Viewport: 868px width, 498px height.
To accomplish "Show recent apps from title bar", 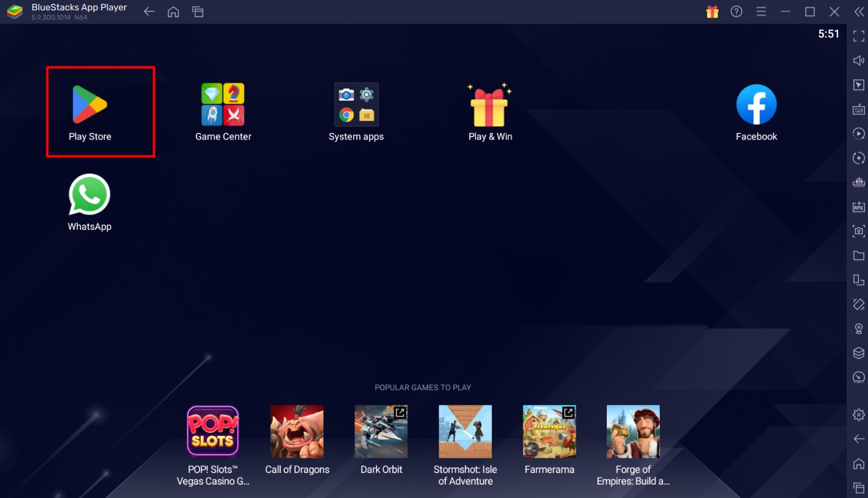I will pyautogui.click(x=198, y=12).
